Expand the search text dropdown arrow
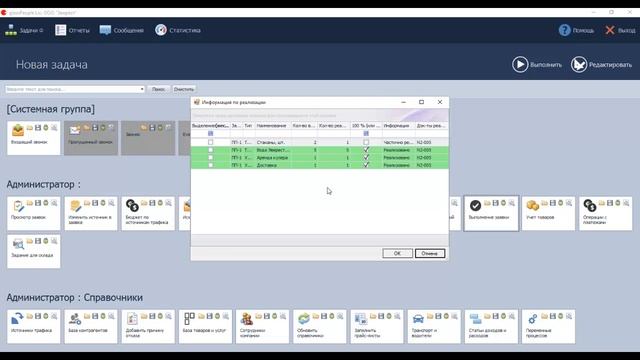 142,89
